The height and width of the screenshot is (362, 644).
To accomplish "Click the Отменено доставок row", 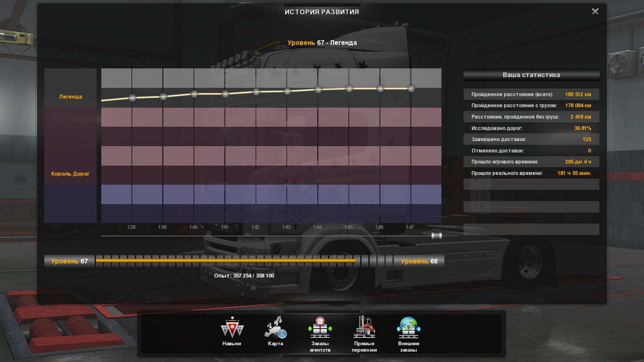I will point(531,150).
